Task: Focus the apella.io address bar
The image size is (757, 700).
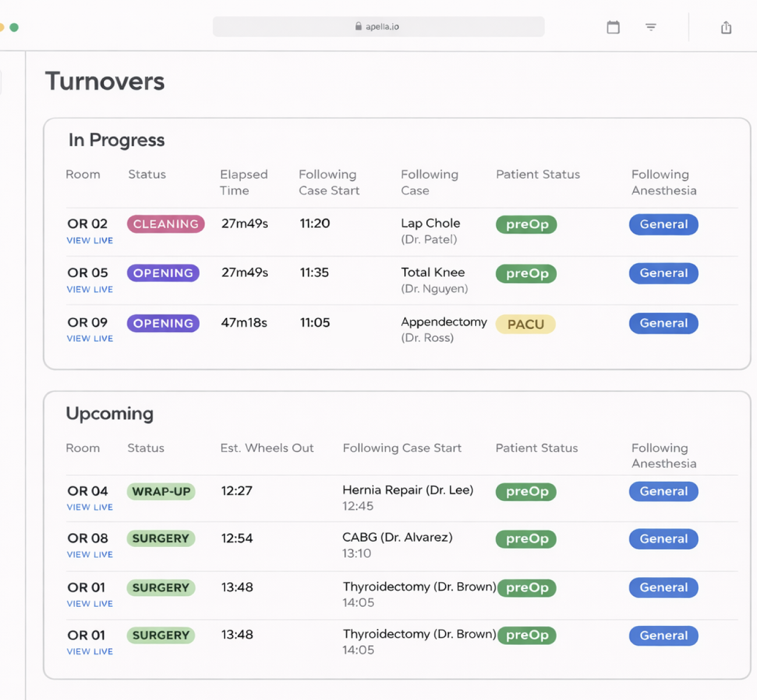Action: click(x=378, y=27)
